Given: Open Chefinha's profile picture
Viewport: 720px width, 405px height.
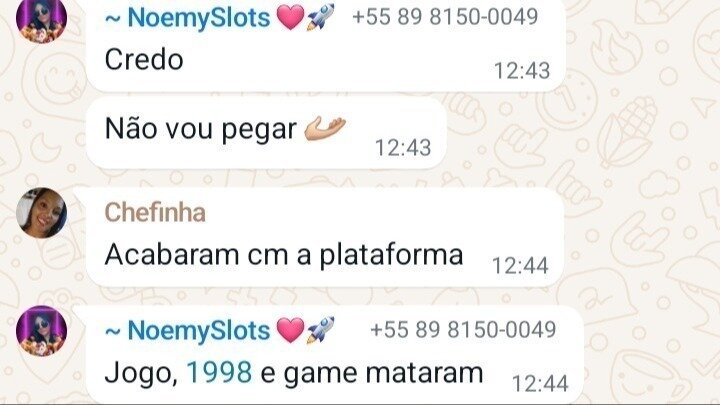Looking at the screenshot, I should pos(41,213).
